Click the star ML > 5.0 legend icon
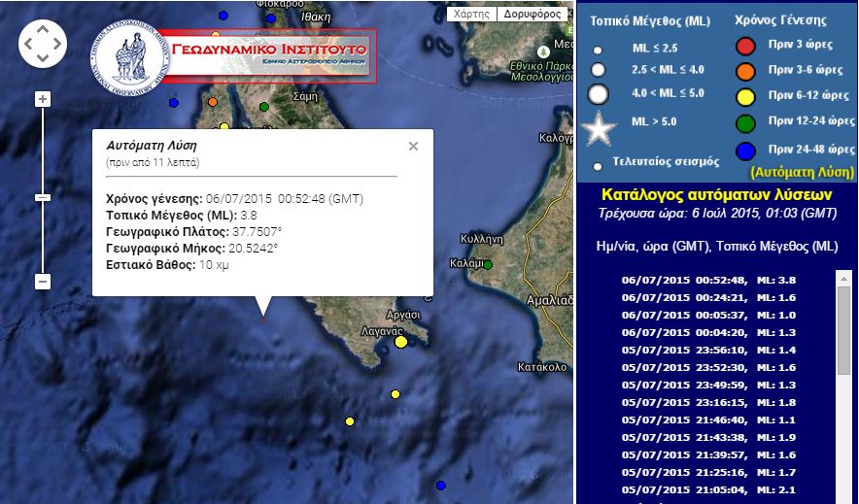 point(599,128)
